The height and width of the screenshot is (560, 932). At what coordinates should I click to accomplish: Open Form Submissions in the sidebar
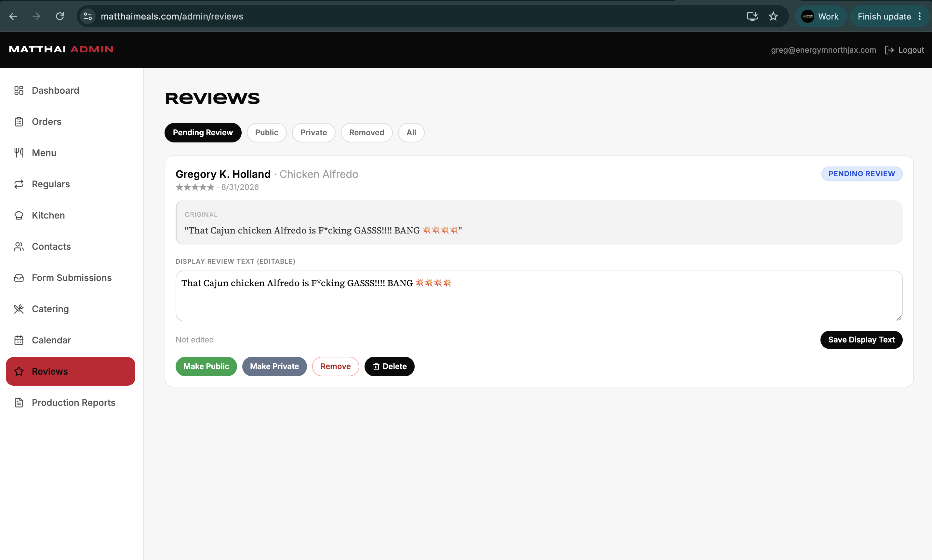(x=71, y=278)
